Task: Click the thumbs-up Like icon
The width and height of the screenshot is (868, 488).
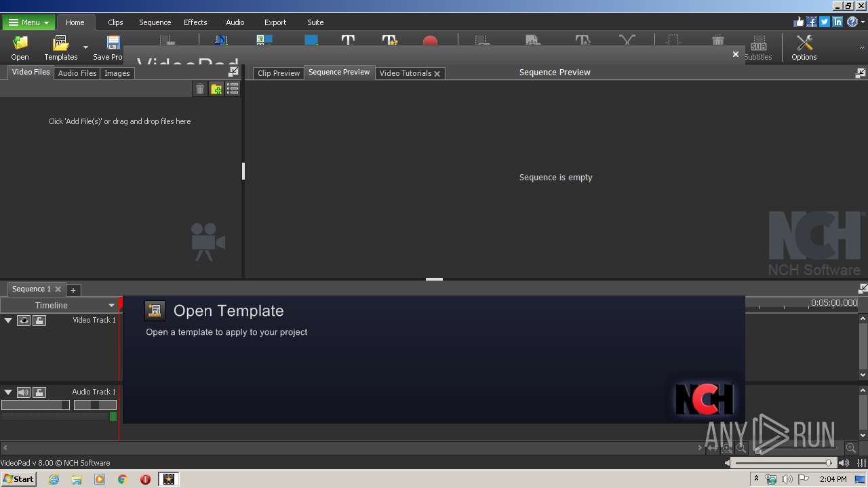Action: click(799, 22)
